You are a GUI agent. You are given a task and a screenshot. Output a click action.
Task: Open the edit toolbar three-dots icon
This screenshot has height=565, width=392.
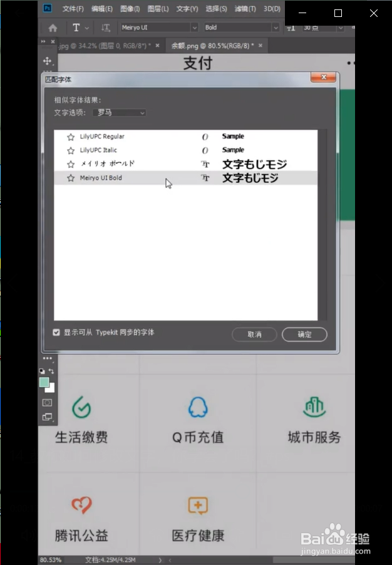pos(47,358)
